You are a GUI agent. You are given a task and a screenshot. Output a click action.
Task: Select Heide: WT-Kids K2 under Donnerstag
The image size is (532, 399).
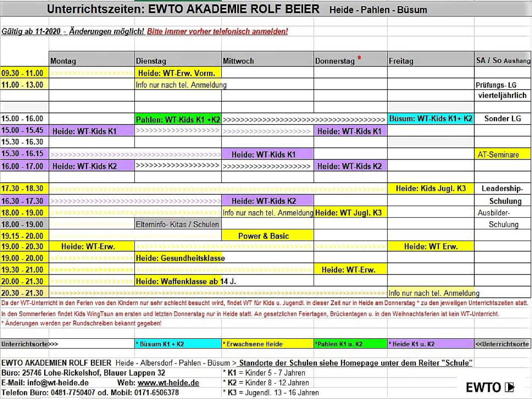[x=351, y=166]
